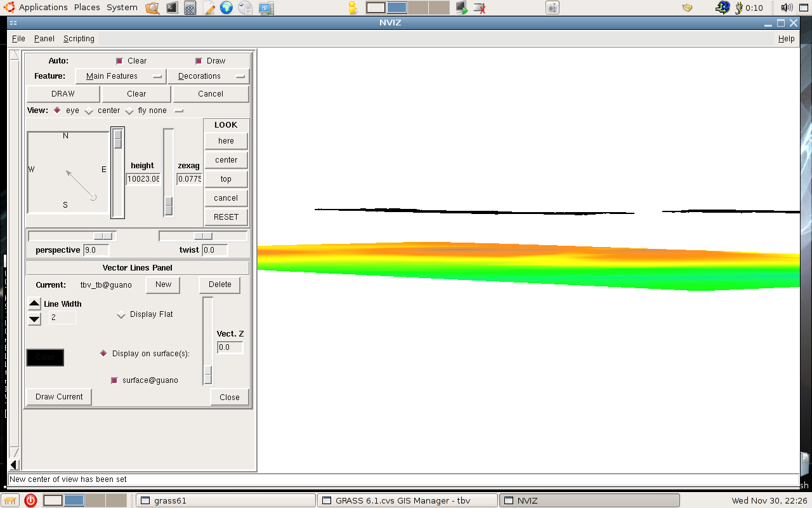
Task: Click the DRAW button
Action: 63,94
